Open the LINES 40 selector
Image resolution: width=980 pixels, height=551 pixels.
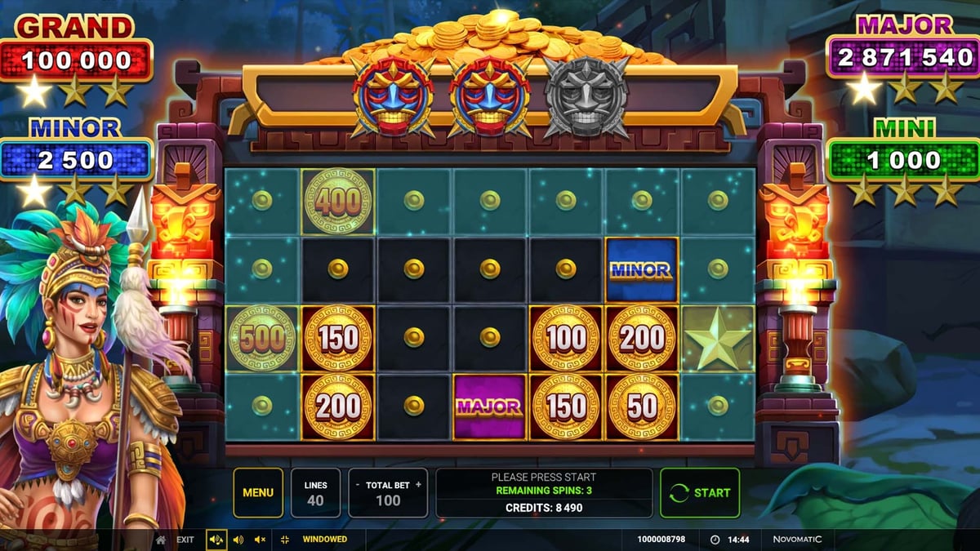[x=316, y=492]
